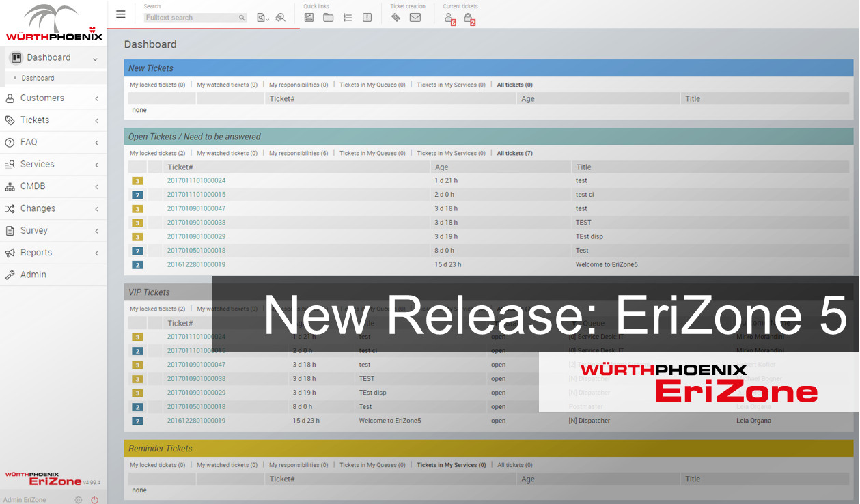Click the CMDB hierarchy icon in the sidebar
860x504 pixels.
pos(10,186)
